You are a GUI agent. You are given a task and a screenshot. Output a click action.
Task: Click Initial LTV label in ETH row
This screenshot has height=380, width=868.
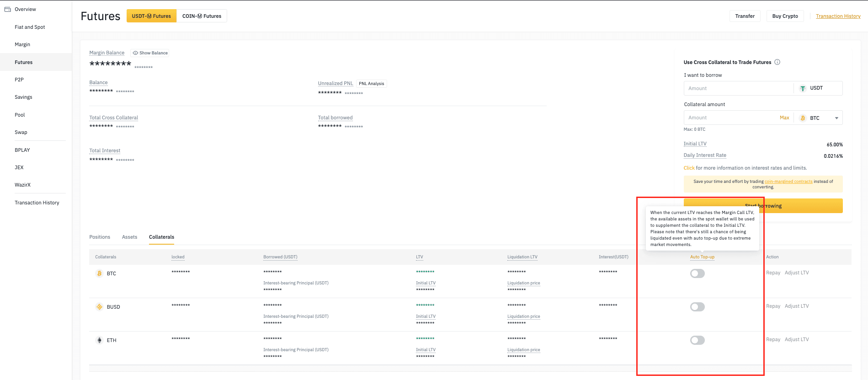[x=426, y=350]
